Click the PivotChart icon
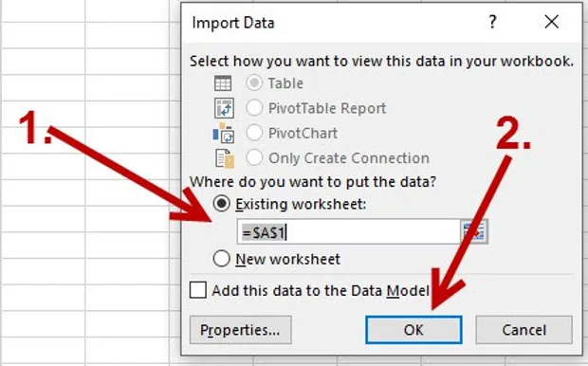This screenshot has width=588, height=366. pos(224,133)
